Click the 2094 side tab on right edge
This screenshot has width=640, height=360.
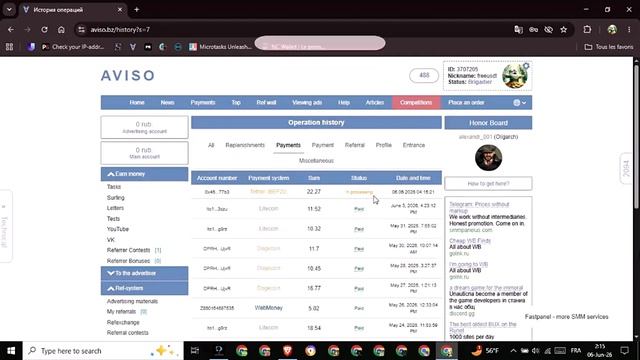(x=627, y=168)
